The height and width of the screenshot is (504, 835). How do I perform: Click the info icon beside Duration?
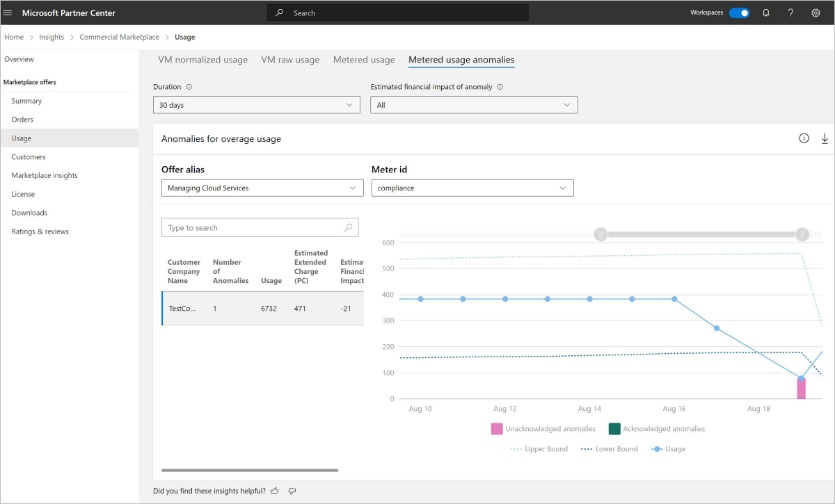click(189, 88)
